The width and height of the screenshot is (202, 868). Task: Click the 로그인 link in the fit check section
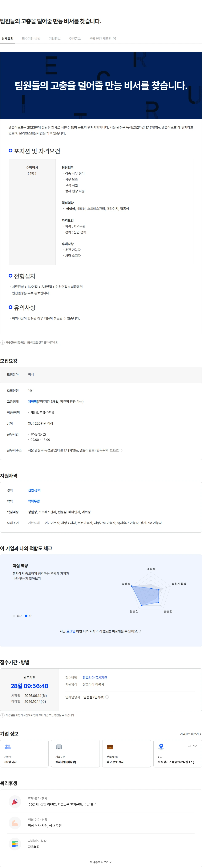[x=71, y=631]
